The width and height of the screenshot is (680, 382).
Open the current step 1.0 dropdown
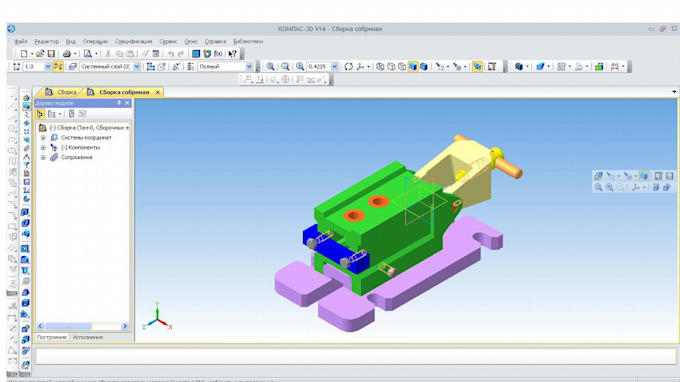tap(48, 66)
